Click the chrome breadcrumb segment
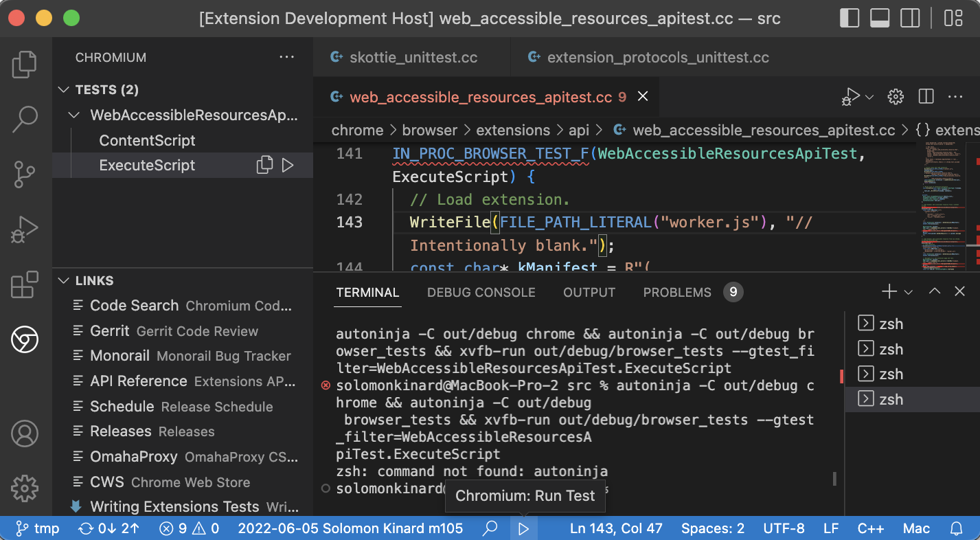This screenshot has height=540, width=980. pyautogui.click(x=357, y=130)
